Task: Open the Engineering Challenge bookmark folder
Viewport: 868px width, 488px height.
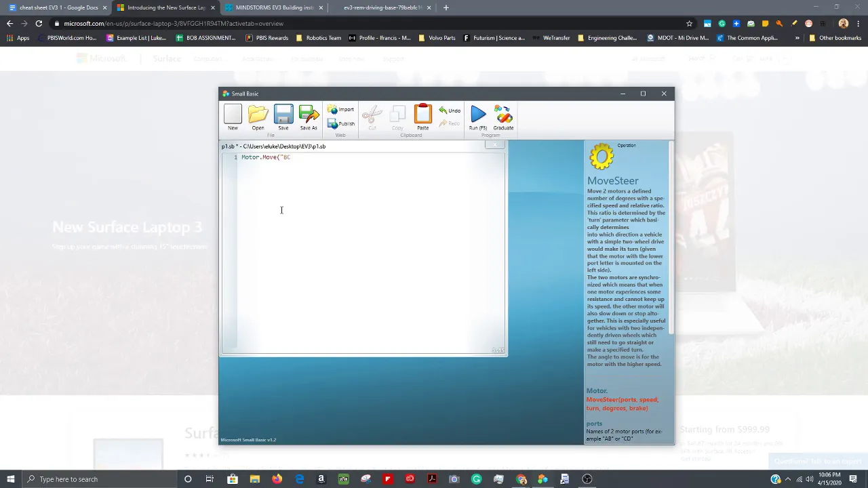Action: tap(608, 38)
